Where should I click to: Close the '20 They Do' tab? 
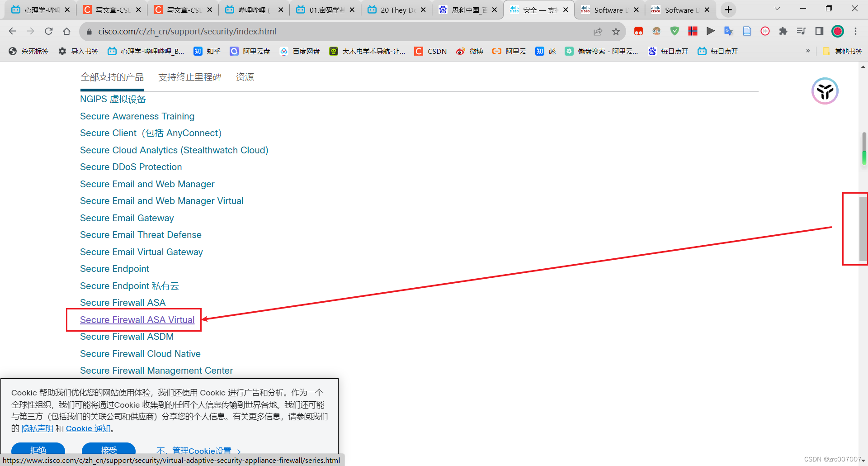pos(423,10)
